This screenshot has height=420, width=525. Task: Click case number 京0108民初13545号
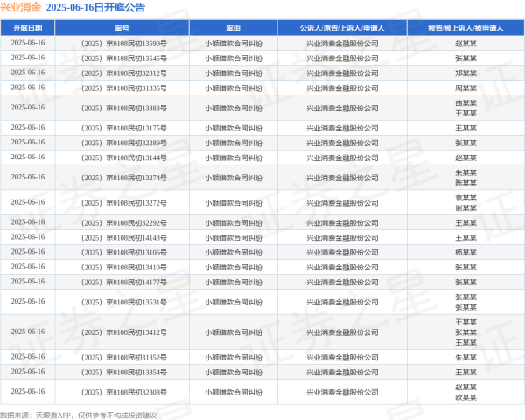136,59
